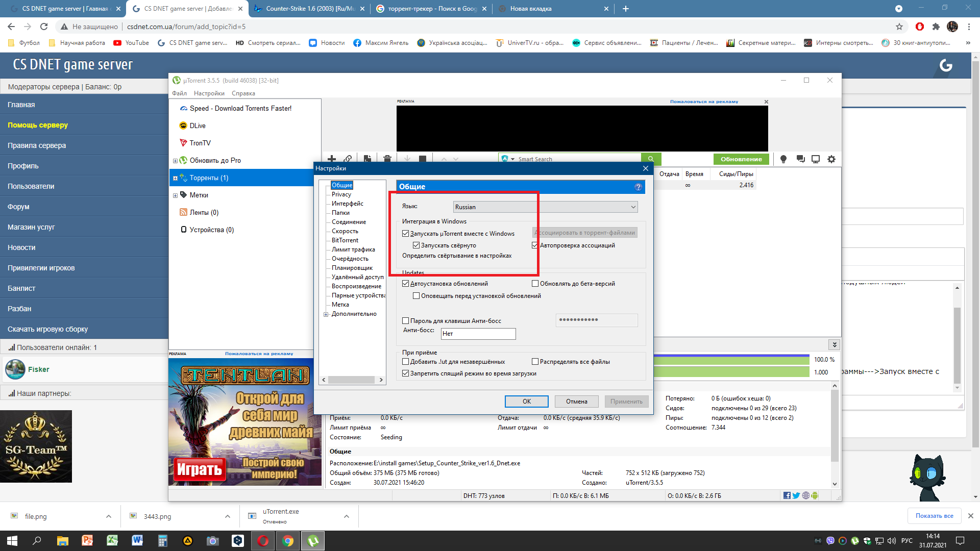Toggle Запускать µTorrent вместе с Windows checkbox
This screenshot has width=980, height=551.
(x=406, y=234)
